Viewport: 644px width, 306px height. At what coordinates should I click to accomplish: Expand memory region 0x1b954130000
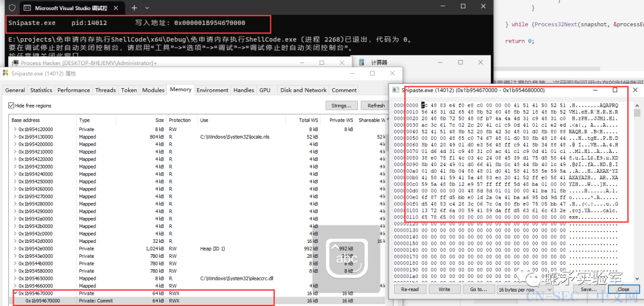pos(15,136)
